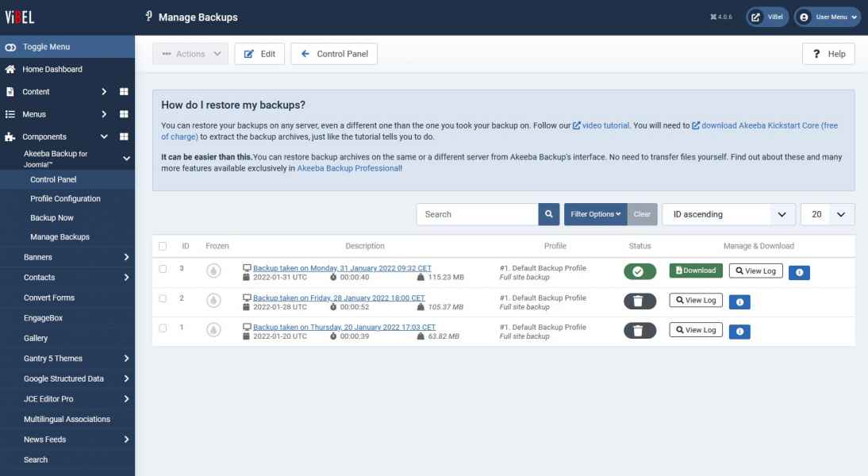Show info for 28 January backup
Image resolution: width=868 pixels, height=476 pixels.
pyautogui.click(x=739, y=302)
